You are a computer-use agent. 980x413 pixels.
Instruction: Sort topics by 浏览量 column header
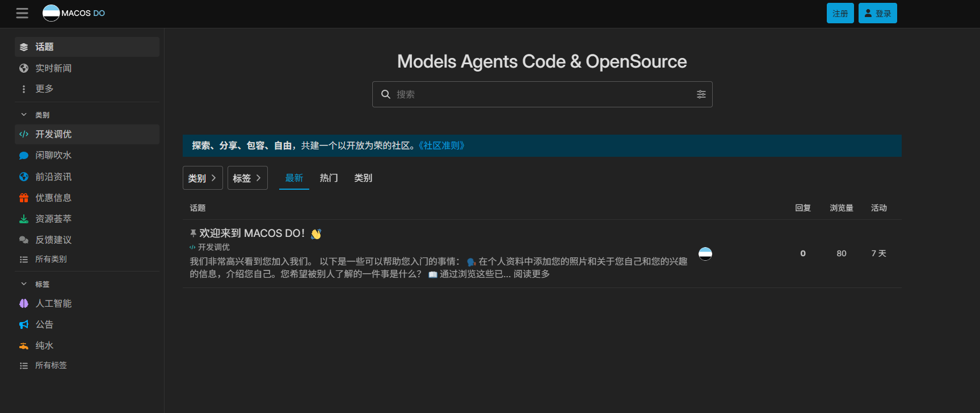coord(842,208)
